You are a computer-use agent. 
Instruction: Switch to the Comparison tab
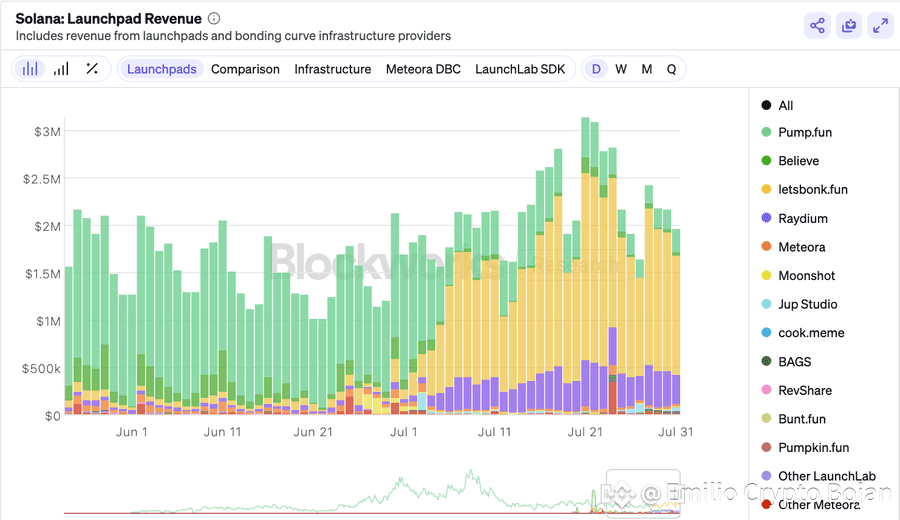(245, 69)
